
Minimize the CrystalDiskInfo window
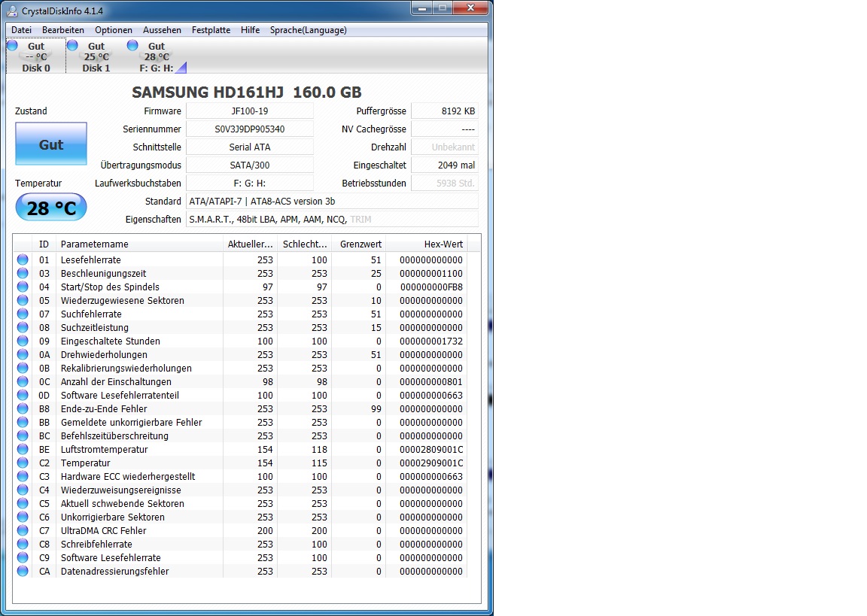[422, 8]
